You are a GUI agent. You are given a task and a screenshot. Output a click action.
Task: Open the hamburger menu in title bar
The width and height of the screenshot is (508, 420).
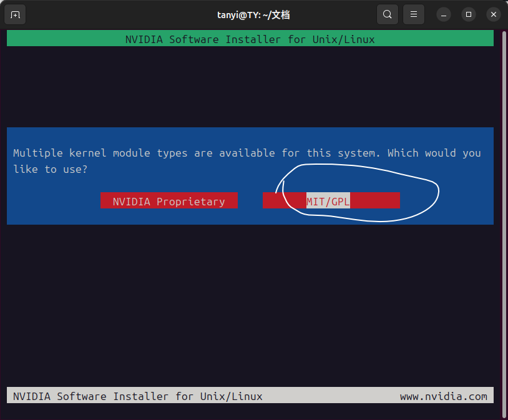coord(413,14)
